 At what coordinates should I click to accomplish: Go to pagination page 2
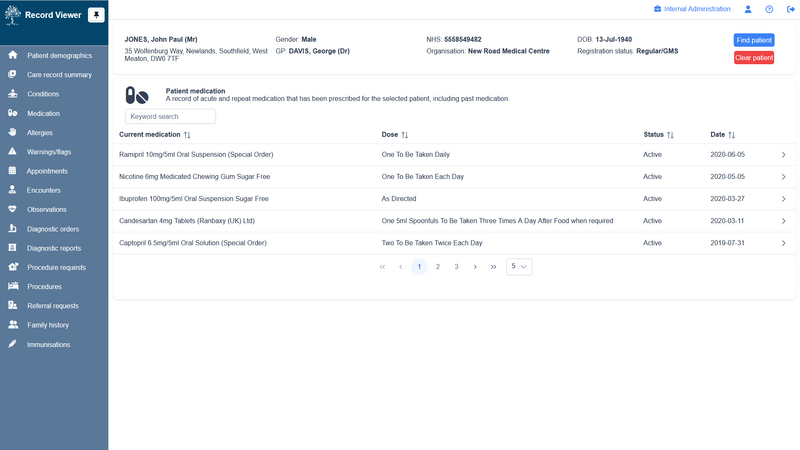tap(438, 266)
